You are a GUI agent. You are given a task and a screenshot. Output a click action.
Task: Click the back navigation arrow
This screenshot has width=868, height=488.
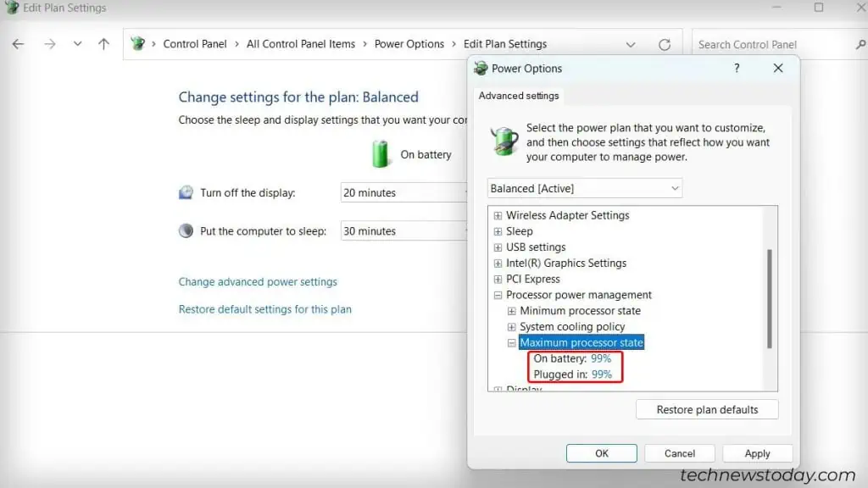[x=18, y=43]
